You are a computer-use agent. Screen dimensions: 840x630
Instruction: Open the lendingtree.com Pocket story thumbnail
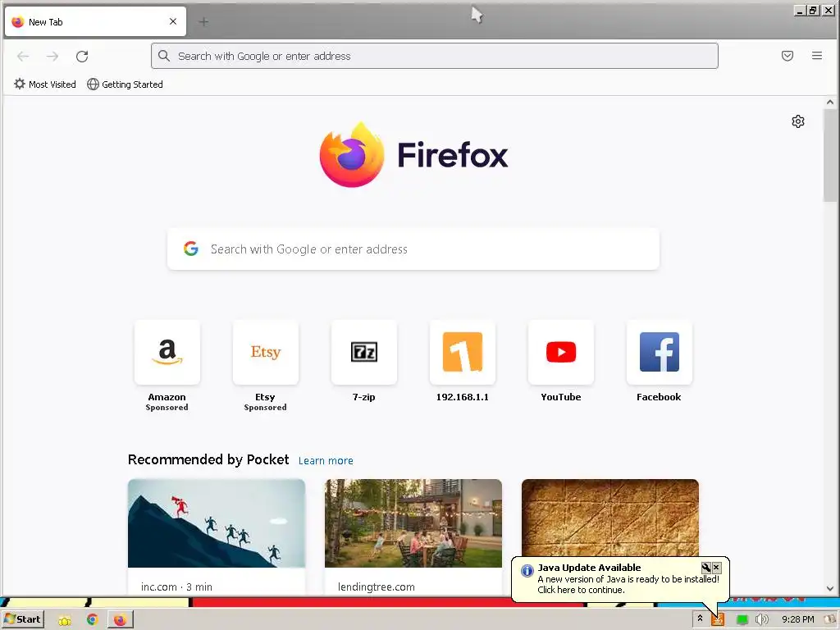413,523
